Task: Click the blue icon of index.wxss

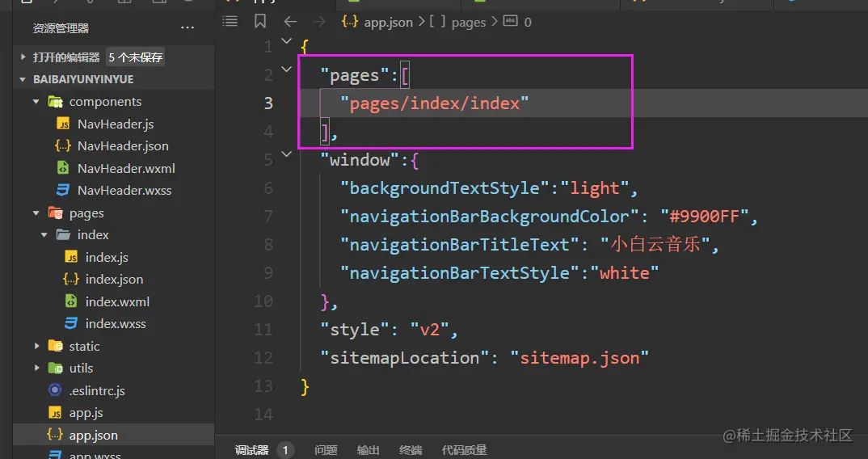Action: 71,323
